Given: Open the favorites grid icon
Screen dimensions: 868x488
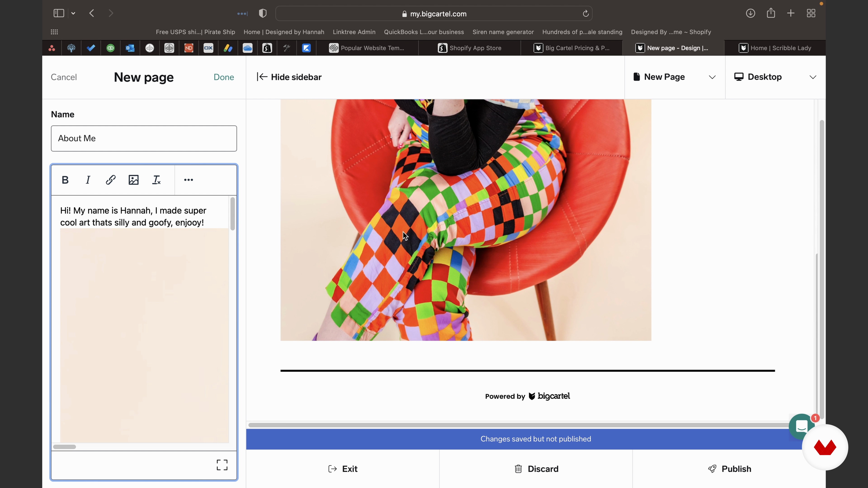Looking at the screenshot, I should click(54, 32).
